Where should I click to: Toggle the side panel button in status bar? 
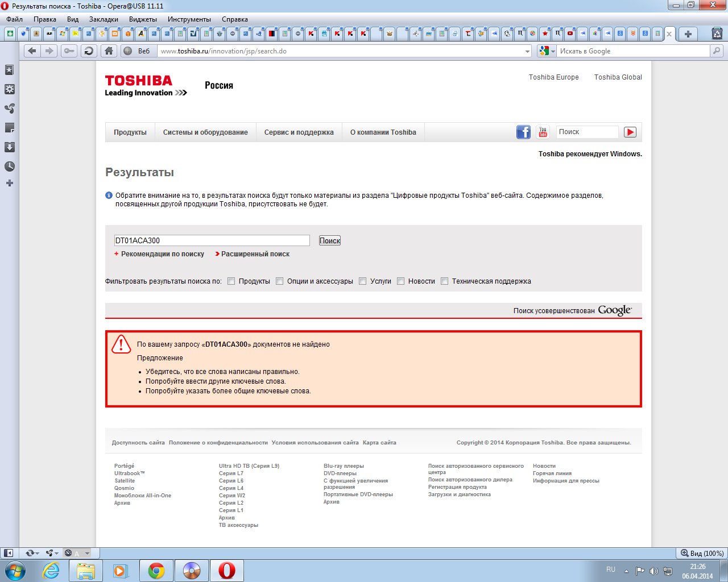click(x=9, y=553)
